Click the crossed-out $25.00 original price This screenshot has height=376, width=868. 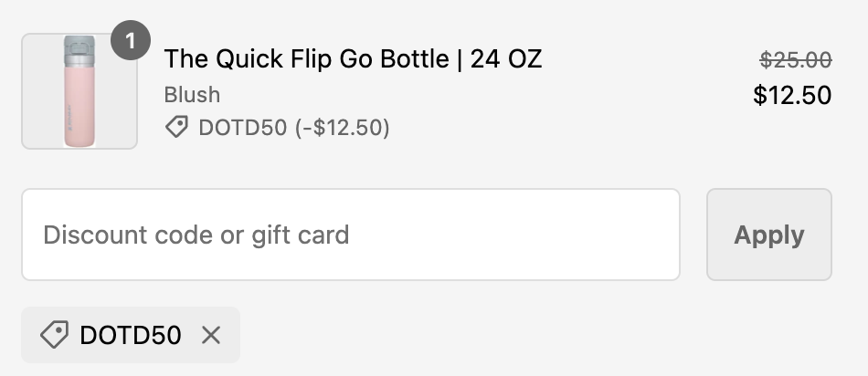795,60
